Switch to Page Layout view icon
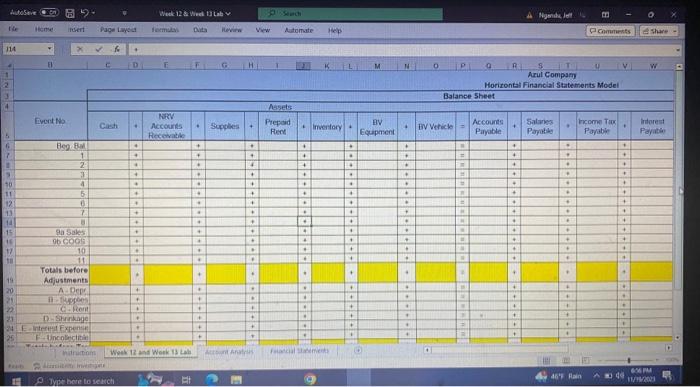The height and width of the screenshot is (387, 700). pyautogui.click(x=567, y=360)
